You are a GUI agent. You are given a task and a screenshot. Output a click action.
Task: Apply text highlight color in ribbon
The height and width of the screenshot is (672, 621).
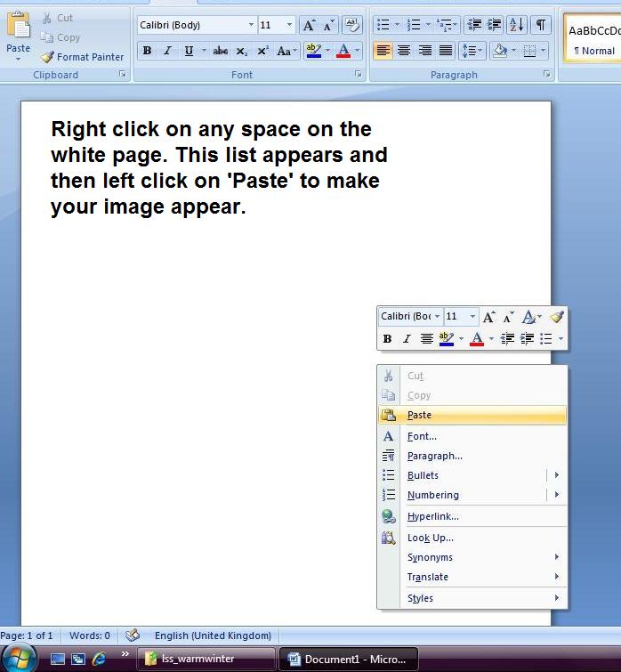pyautogui.click(x=314, y=51)
